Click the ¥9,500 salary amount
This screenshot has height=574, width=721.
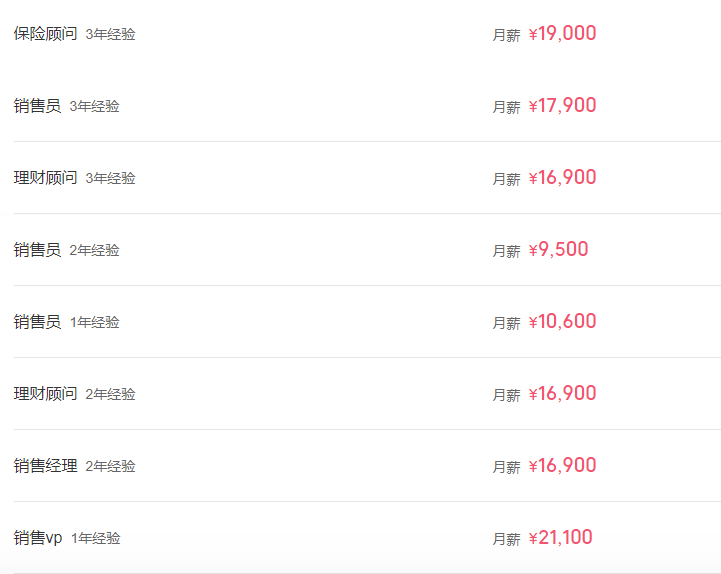(558, 249)
